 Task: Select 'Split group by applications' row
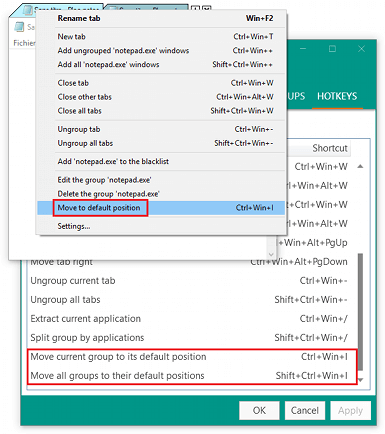[x=190, y=338]
